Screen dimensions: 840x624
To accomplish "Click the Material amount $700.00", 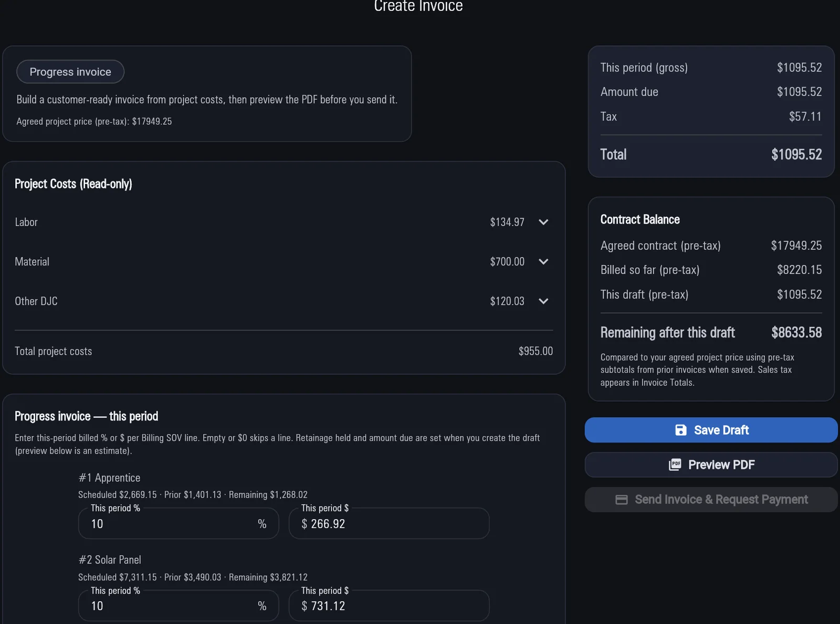I will [x=507, y=261].
